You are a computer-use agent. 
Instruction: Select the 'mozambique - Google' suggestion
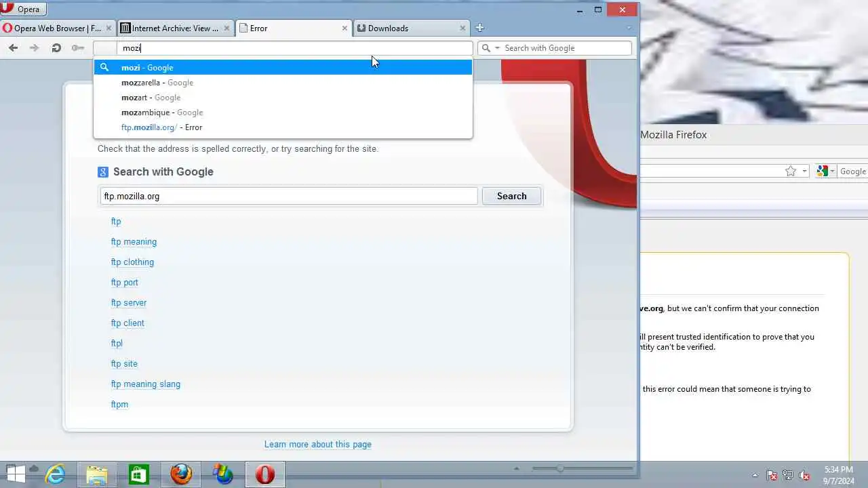point(283,113)
